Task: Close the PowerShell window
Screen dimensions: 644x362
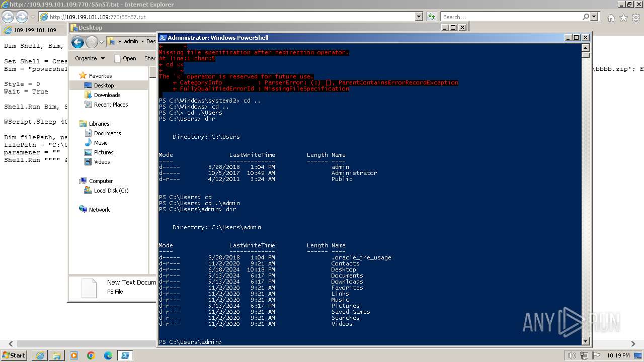Action: (585, 38)
